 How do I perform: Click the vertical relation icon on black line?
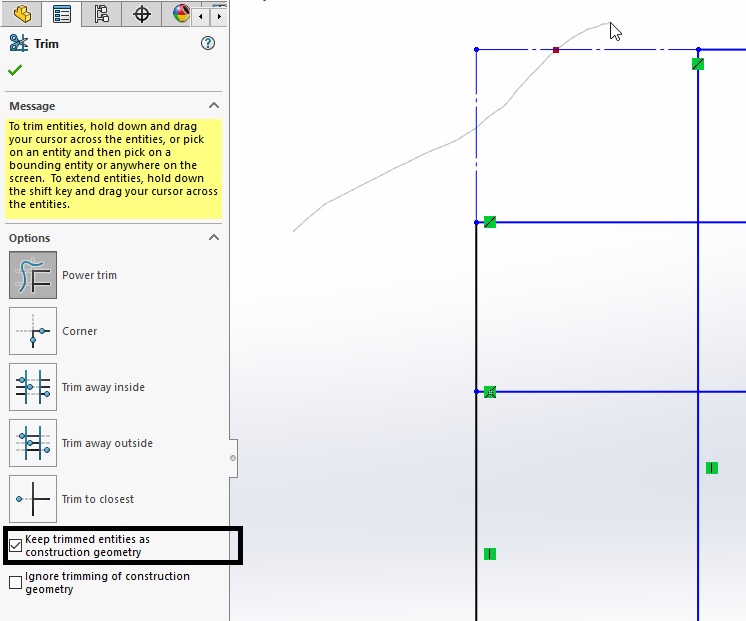coord(490,554)
